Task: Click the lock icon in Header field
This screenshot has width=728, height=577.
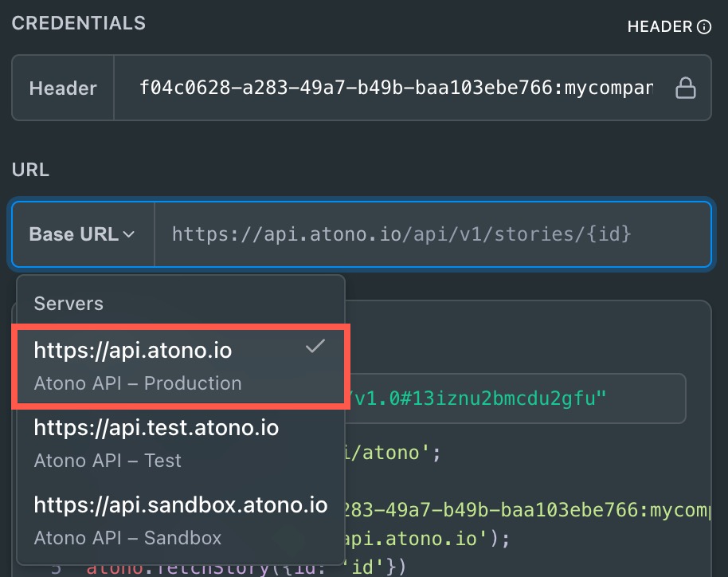Action: pyautogui.click(x=685, y=88)
